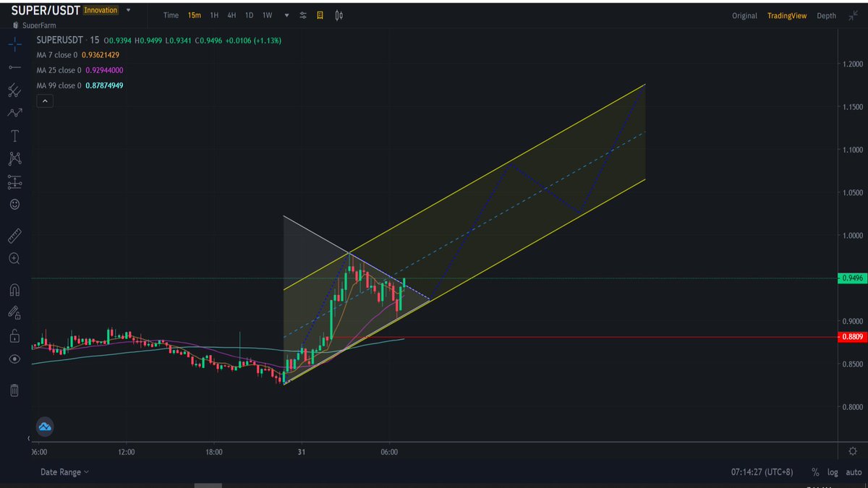This screenshot has width=868, height=488.
Task: Select the XABCD pattern tool
Action: [14, 158]
